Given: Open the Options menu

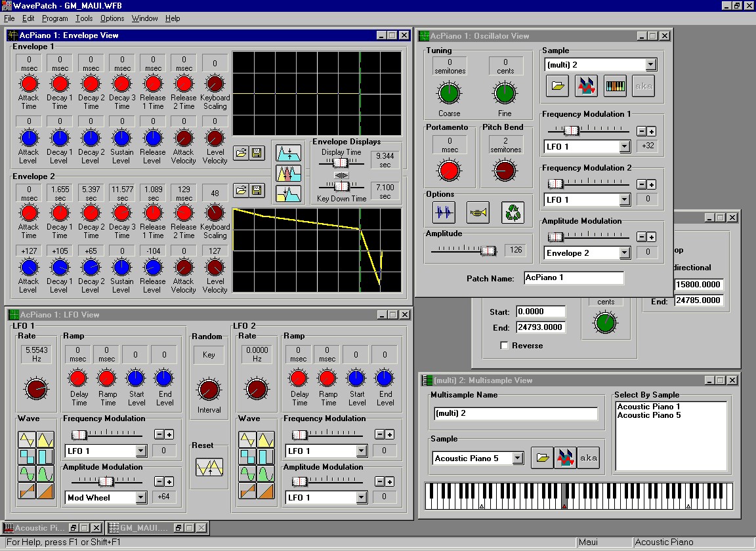Looking at the screenshot, I should (112, 18).
